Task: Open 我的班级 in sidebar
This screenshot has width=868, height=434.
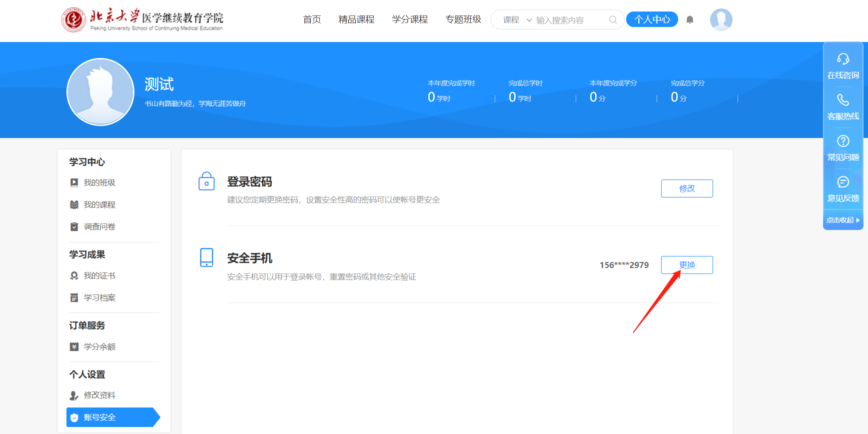Action: tap(99, 182)
